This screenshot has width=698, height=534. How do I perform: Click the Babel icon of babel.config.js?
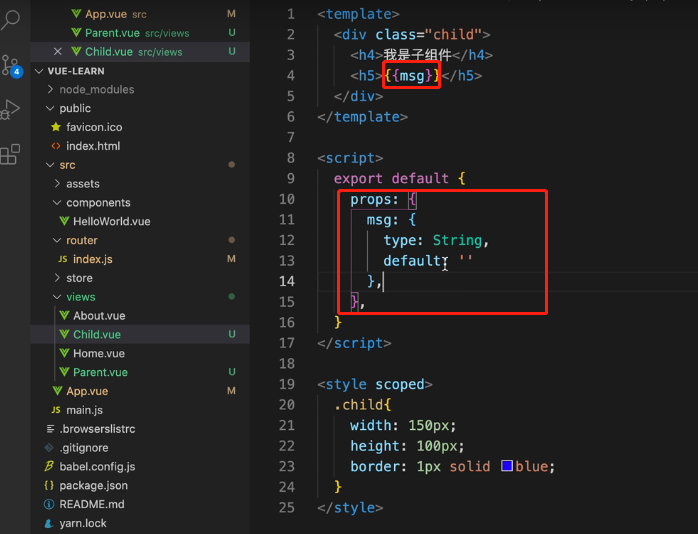(x=49, y=466)
